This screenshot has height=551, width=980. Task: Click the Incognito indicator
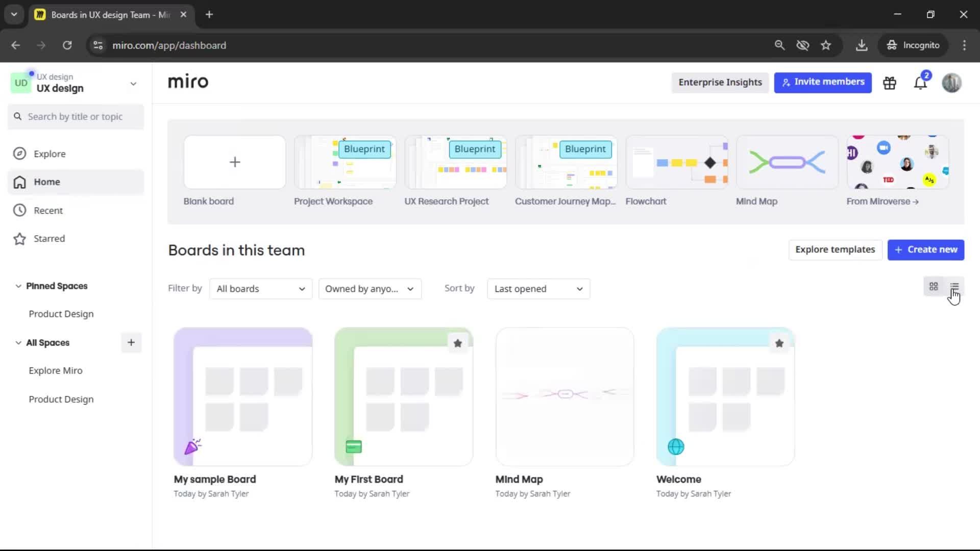(913, 45)
